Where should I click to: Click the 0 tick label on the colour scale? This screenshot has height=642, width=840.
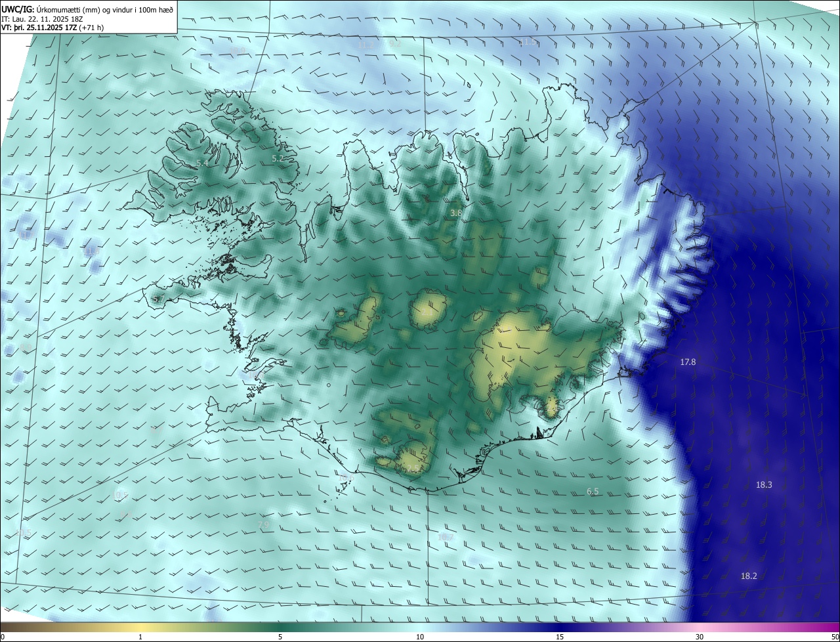point(3,637)
